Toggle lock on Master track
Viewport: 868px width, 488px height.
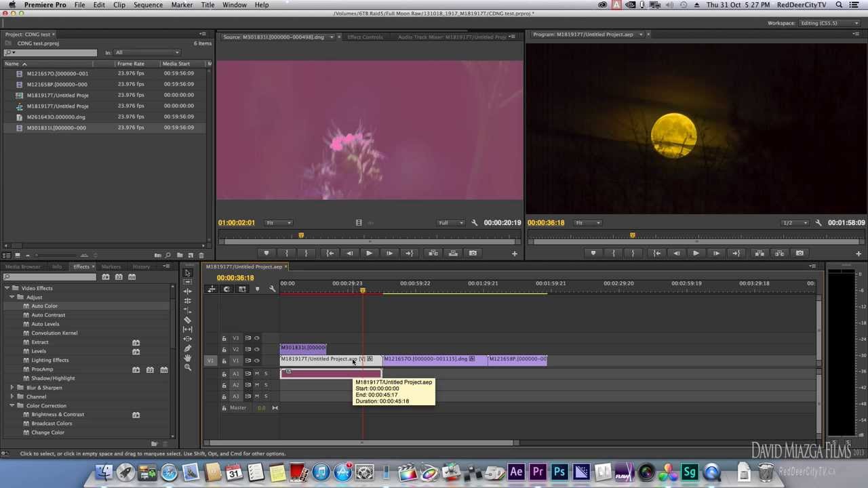(224, 408)
